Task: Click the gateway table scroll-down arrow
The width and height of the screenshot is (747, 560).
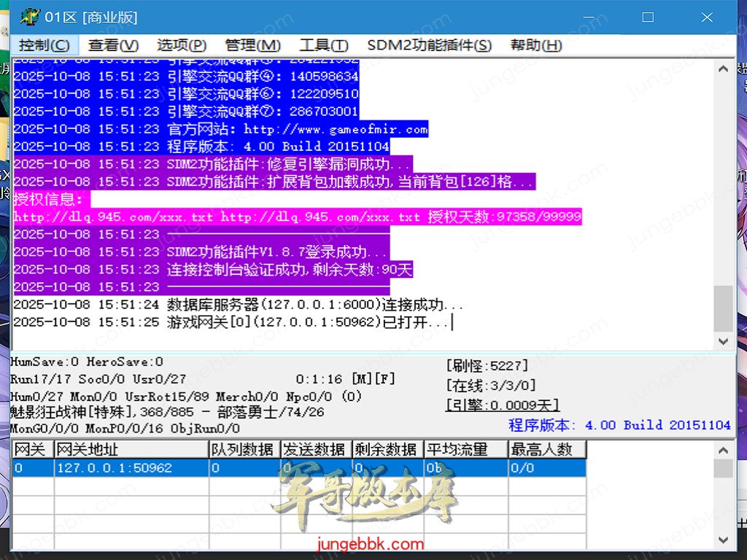Action: tap(723, 540)
